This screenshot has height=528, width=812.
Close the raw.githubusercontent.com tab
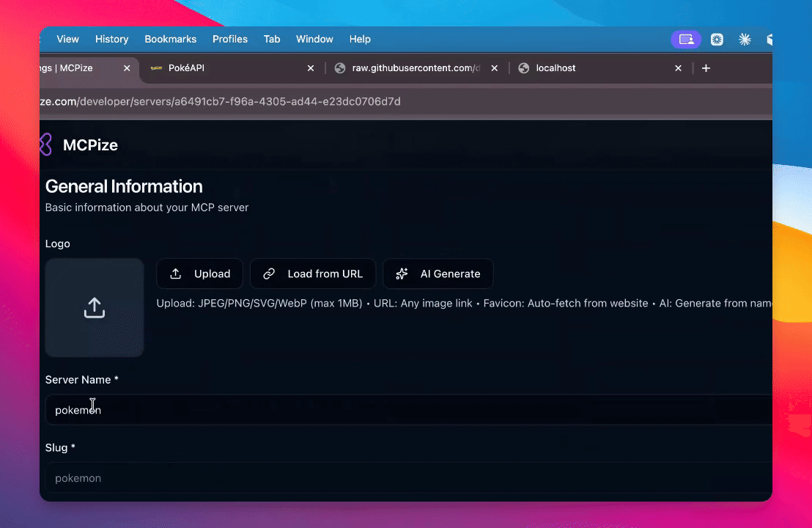coord(495,68)
